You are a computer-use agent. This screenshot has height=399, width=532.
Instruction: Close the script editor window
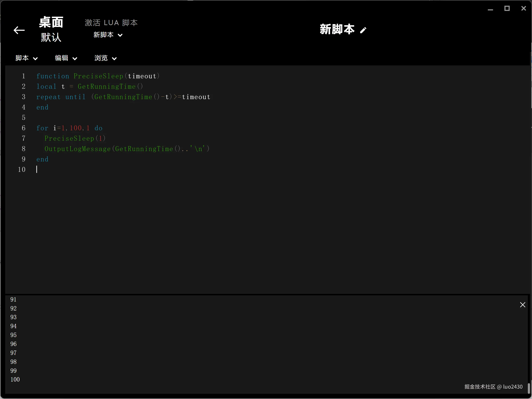[523, 9]
